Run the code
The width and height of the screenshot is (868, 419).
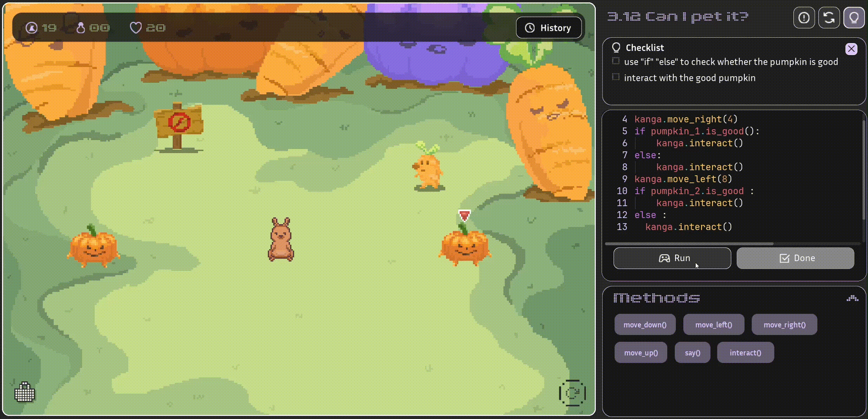click(672, 258)
